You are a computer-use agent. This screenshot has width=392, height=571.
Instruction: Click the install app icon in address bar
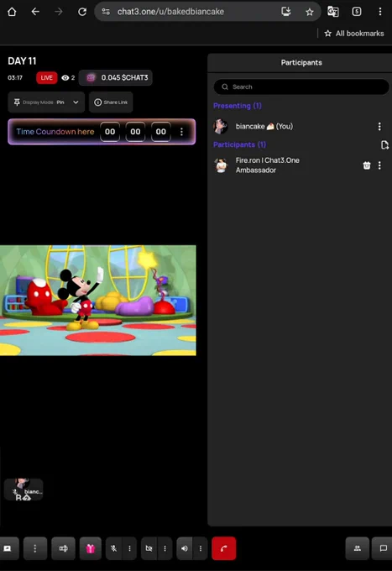click(x=286, y=12)
